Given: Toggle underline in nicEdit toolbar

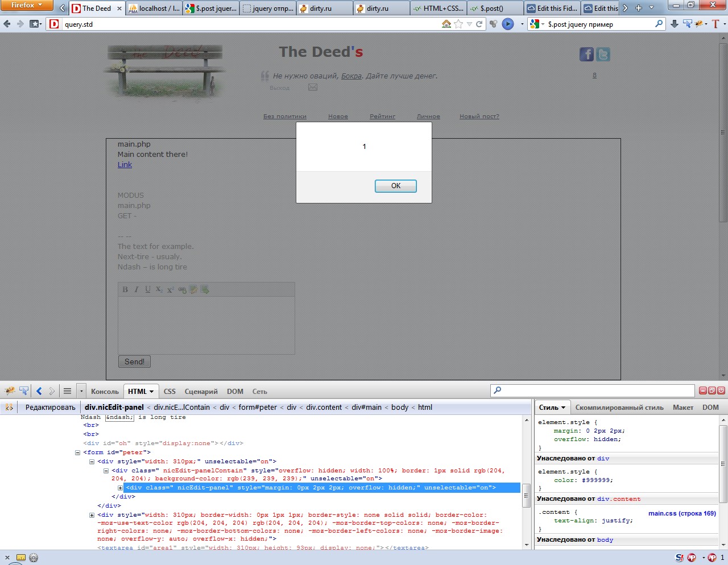Looking at the screenshot, I should 148,289.
